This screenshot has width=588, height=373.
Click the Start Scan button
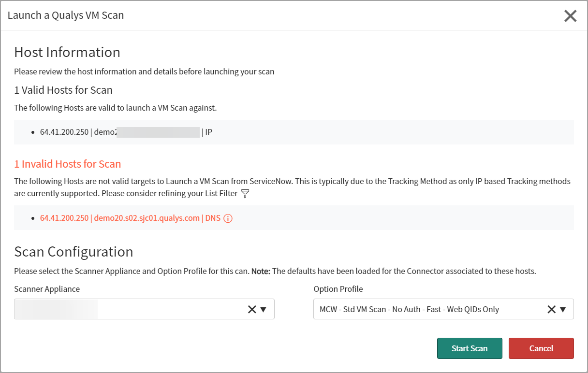click(470, 348)
